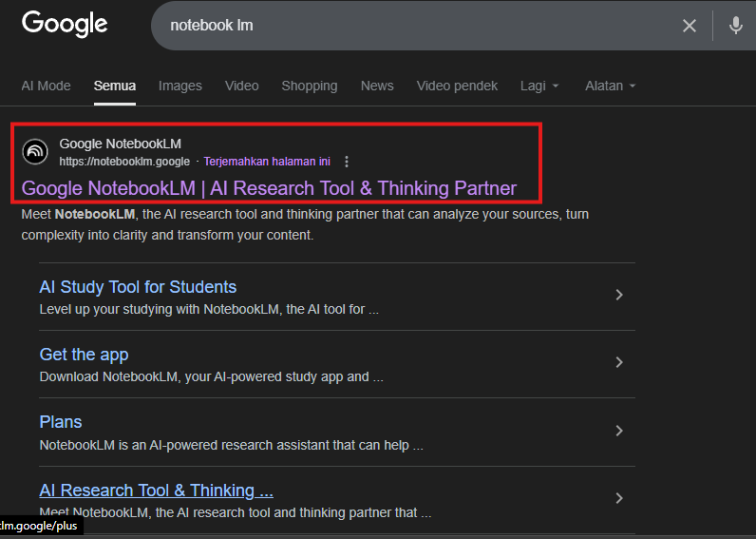The height and width of the screenshot is (539, 756).
Task: Open the Alatan tools dropdown
Action: click(610, 86)
